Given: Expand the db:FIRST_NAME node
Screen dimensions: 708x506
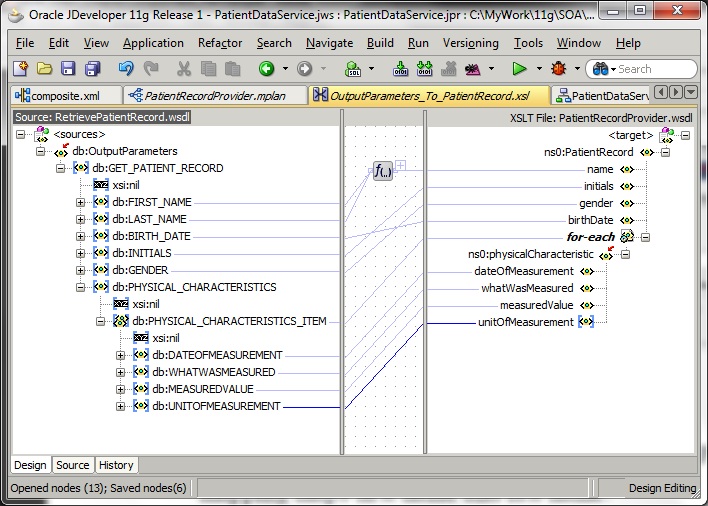Looking at the screenshot, I should [x=80, y=203].
